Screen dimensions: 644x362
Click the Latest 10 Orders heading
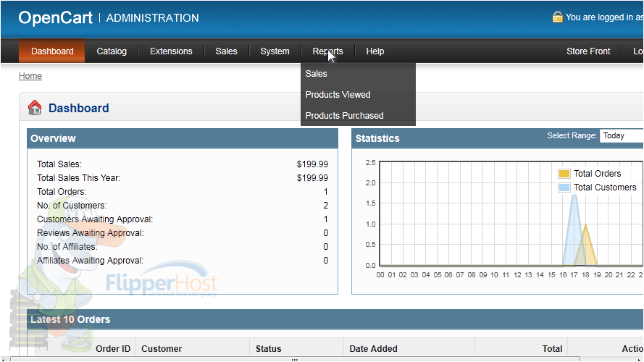pos(70,319)
